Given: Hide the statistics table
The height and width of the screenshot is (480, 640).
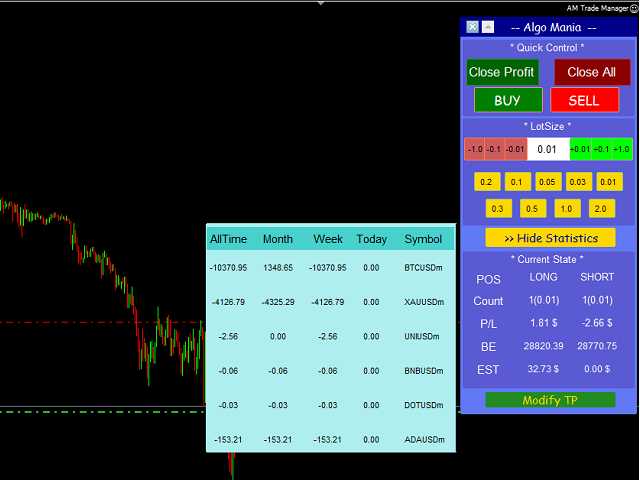Looking at the screenshot, I should point(550,238).
